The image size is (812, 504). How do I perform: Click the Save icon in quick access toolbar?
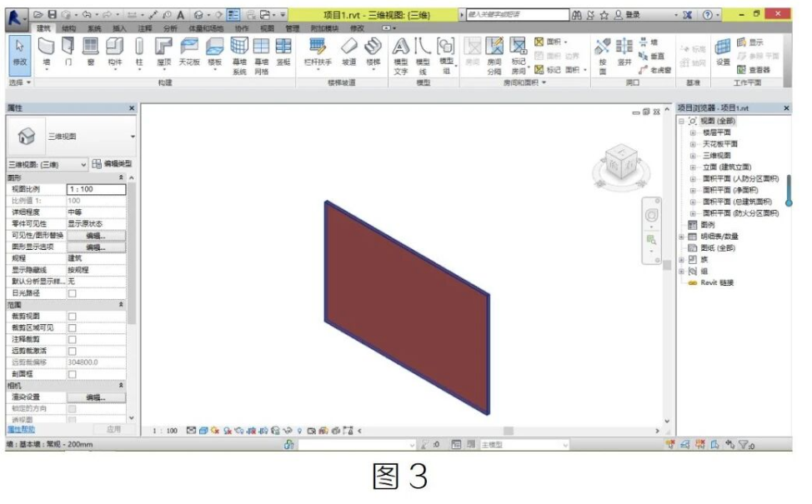pyautogui.click(x=53, y=14)
